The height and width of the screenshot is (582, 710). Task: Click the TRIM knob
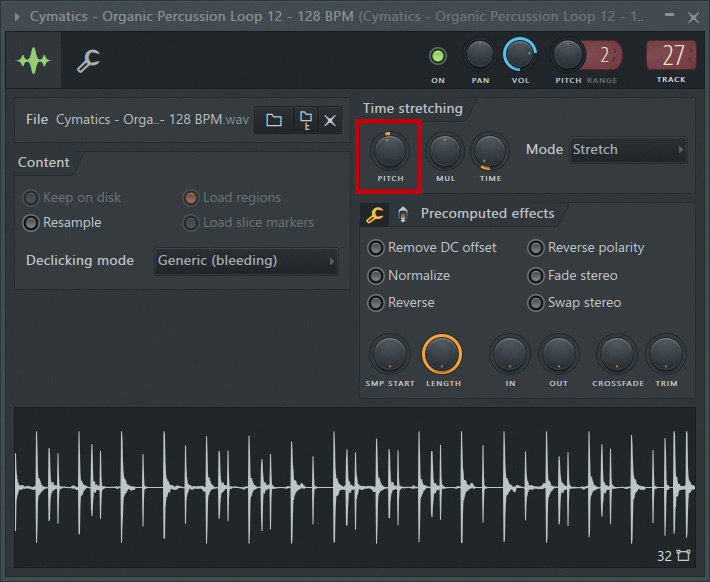(x=666, y=354)
